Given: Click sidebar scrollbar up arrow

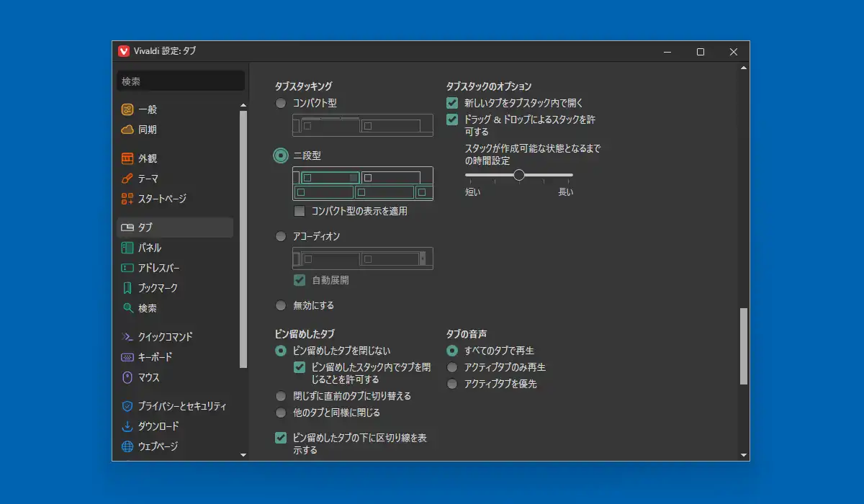Looking at the screenshot, I should 243,104.
